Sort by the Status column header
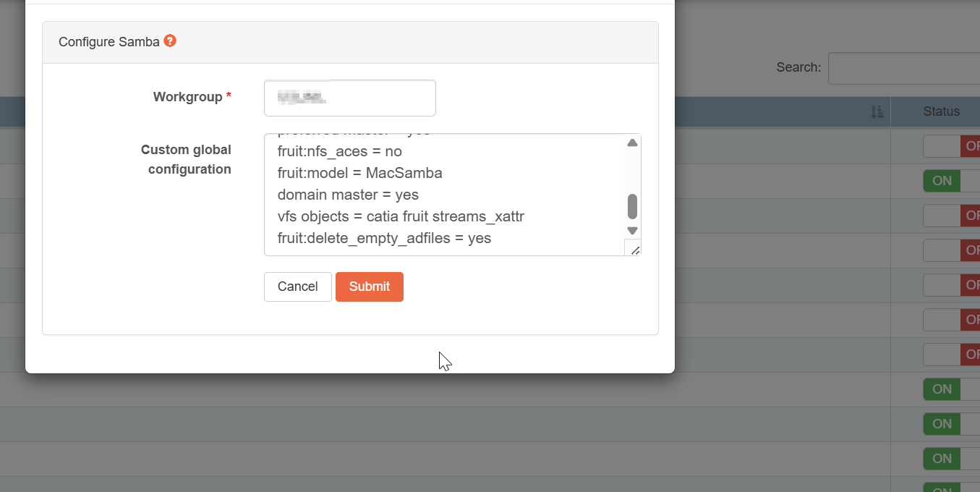Image resolution: width=980 pixels, height=492 pixels. 941,111
